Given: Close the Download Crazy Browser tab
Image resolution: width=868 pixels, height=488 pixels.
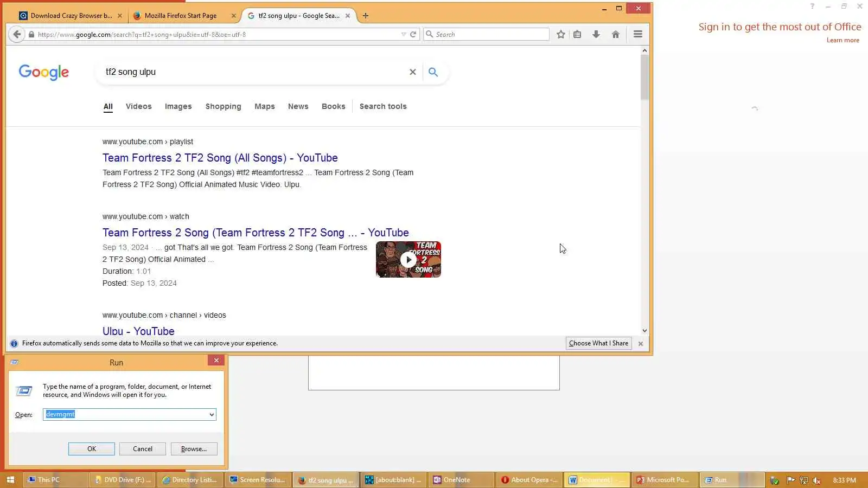Looking at the screenshot, I should click(120, 16).
